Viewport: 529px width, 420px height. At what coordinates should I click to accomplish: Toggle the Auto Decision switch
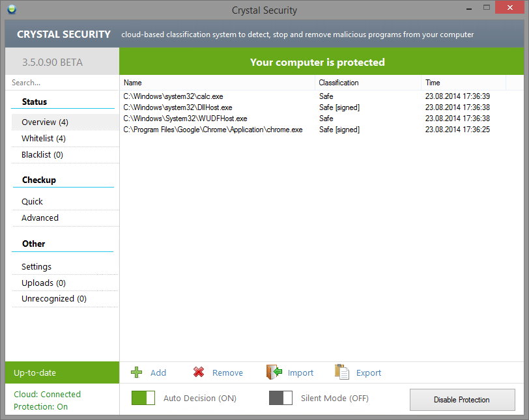coord(143,398)
